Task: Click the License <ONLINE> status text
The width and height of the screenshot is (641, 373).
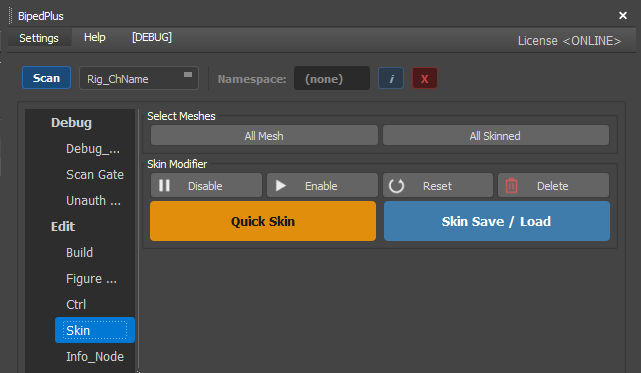Action: pos(569,41)
